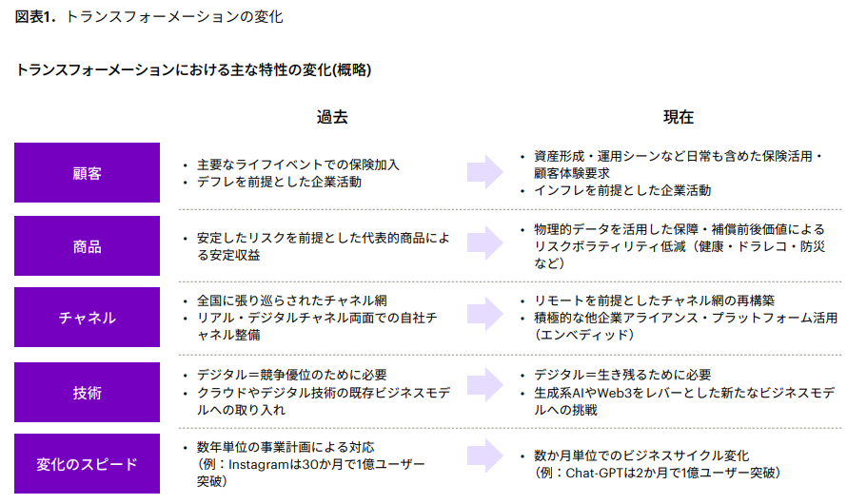Click the bullet デフレを前提とした企業活動

coord(279,181)
